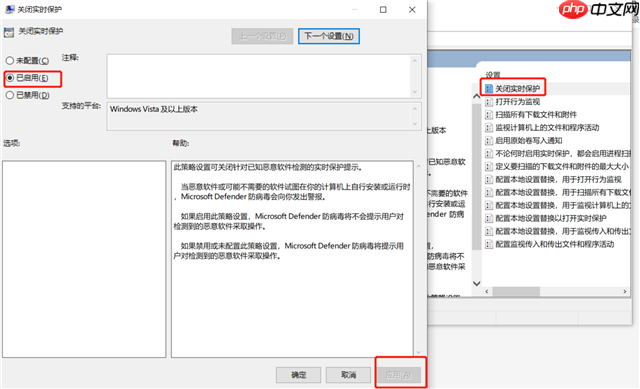Click the supported platform box scroll down arrow
Viewport: 640px width, 389px height.
coord(415,124)
